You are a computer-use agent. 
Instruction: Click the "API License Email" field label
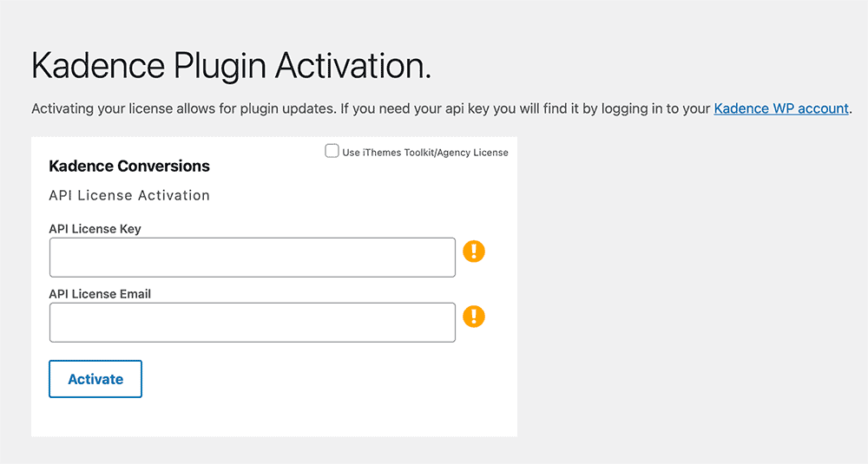(x=100, y=294)
